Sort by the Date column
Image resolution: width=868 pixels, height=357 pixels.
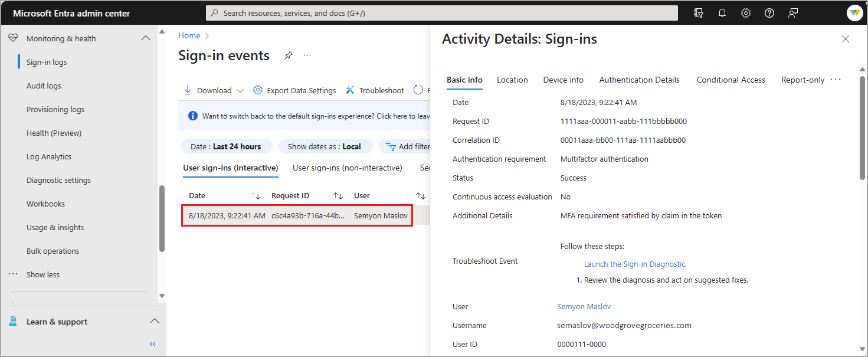[x=256, y=195]
